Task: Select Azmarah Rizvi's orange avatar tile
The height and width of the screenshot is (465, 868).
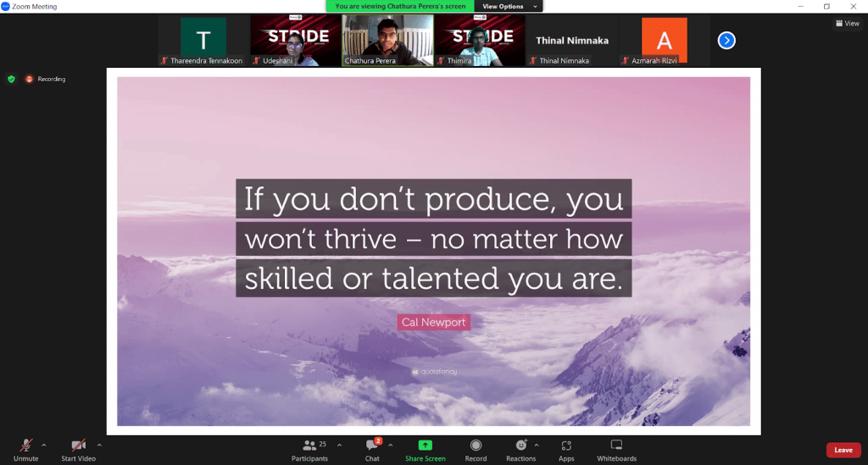Action: [x=664, y=41]
